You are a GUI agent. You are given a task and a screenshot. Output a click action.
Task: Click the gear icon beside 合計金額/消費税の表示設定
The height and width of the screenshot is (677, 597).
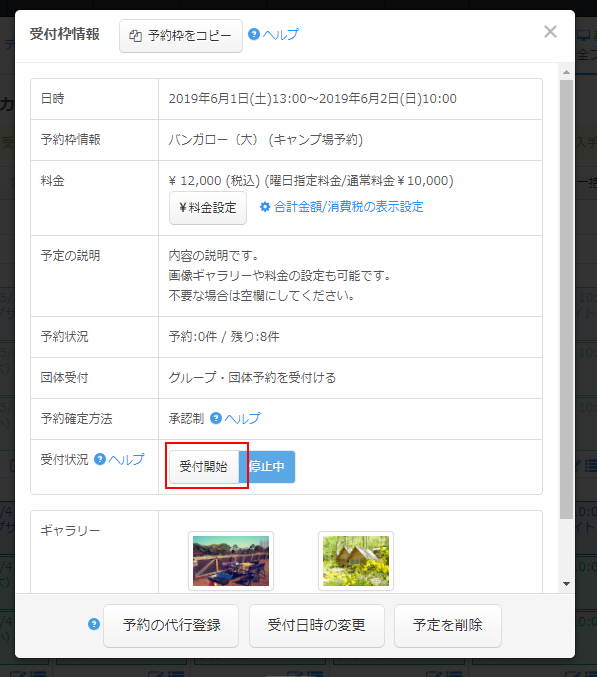(265, 207)
